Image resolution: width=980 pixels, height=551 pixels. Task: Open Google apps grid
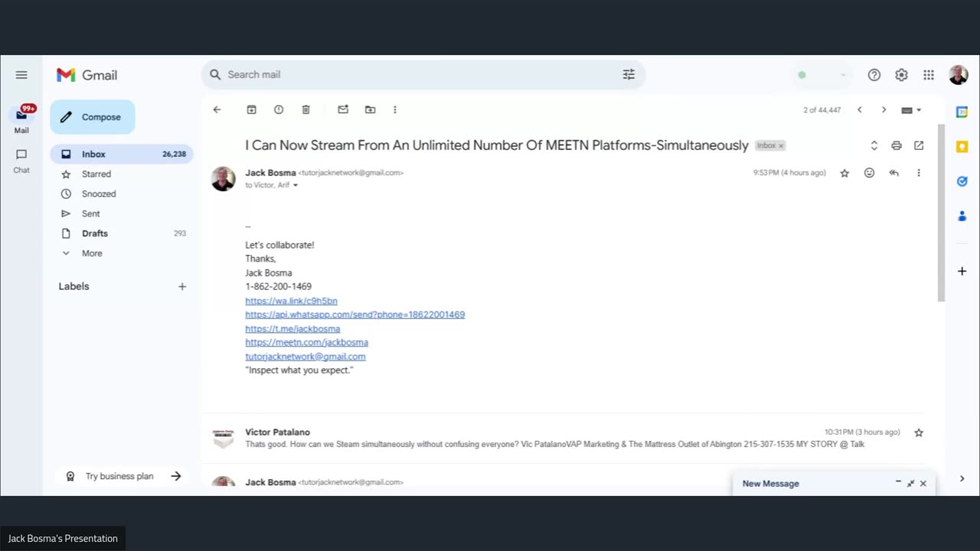click(x=929, y=75)
